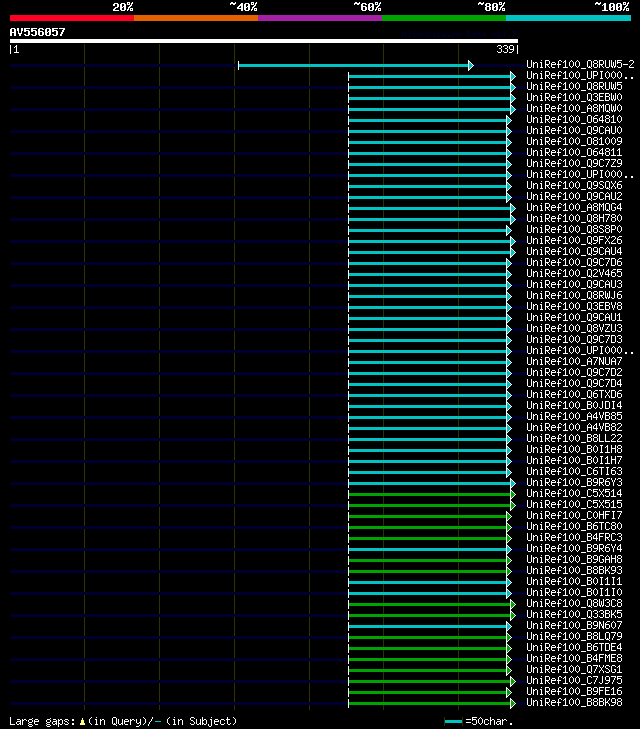Click label UniRef100_Q9C7D6
Image resolution: width=640 pixels, height=729 pixels.
coord(574,262)
